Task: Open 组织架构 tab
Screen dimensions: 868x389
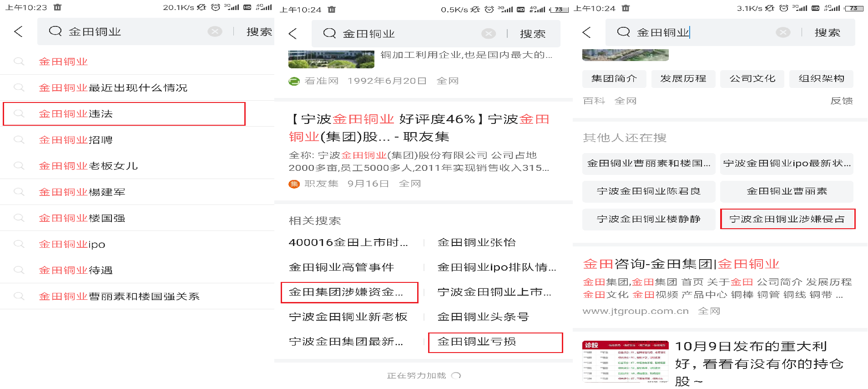Action: pos(822,79)
